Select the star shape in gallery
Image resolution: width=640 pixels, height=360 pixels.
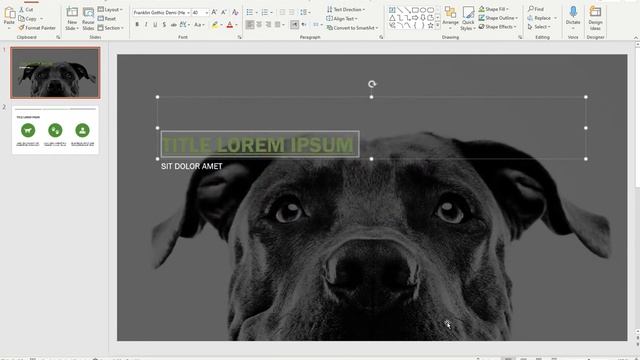(x=430, y=26)
